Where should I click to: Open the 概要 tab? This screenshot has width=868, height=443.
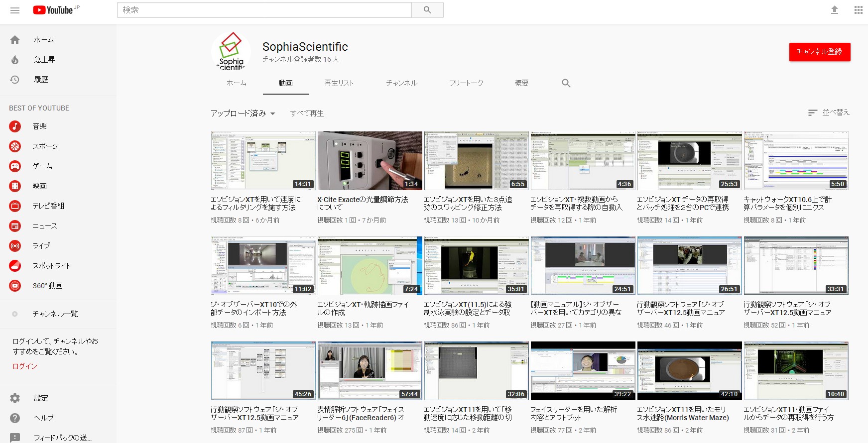click(521, 83)
